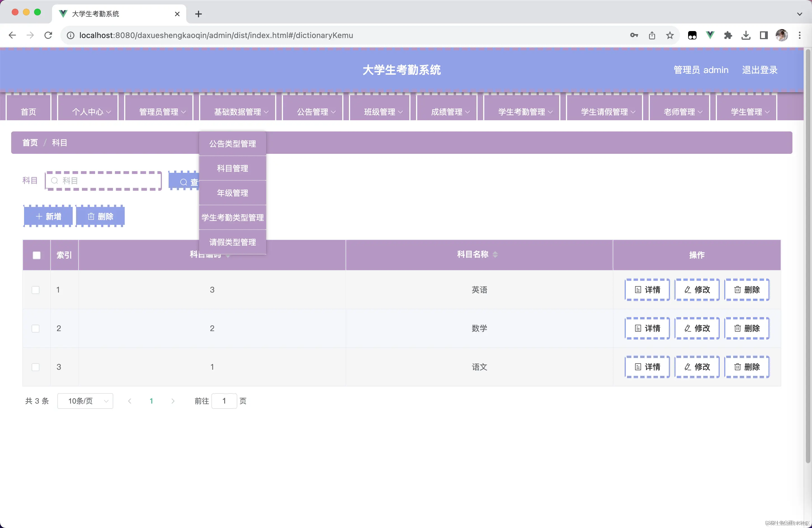
Task: Sort by 科目名称 column arrows
Action: point(495,254)
